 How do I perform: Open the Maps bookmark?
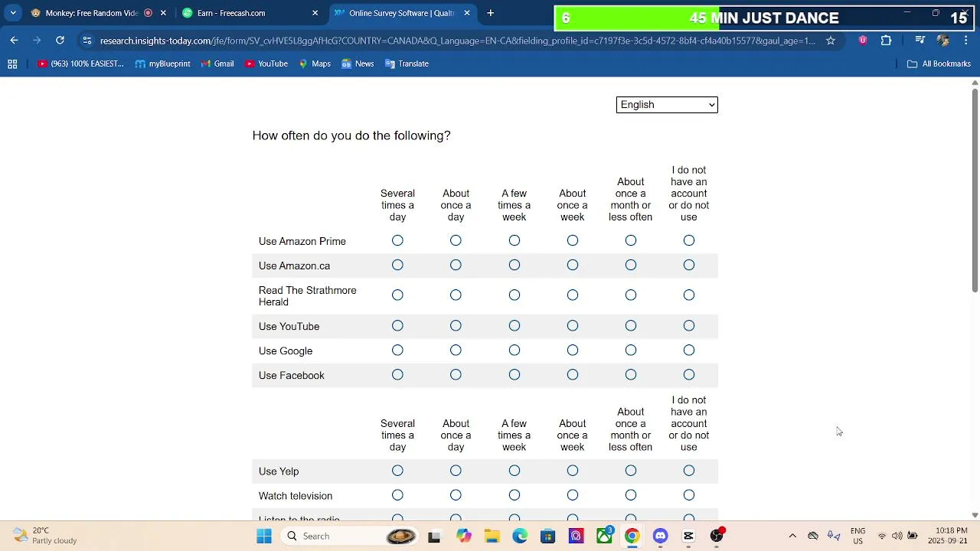click(x=314, y=64)
